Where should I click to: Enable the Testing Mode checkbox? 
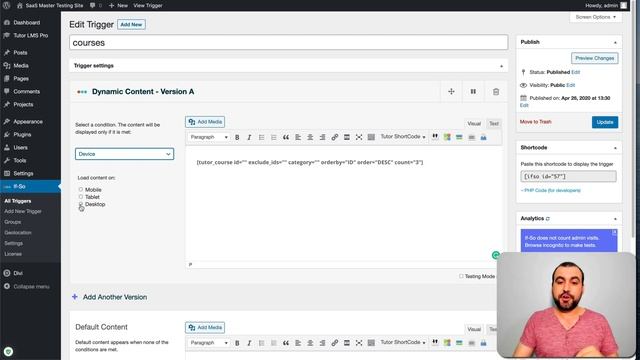pos(461,276)
